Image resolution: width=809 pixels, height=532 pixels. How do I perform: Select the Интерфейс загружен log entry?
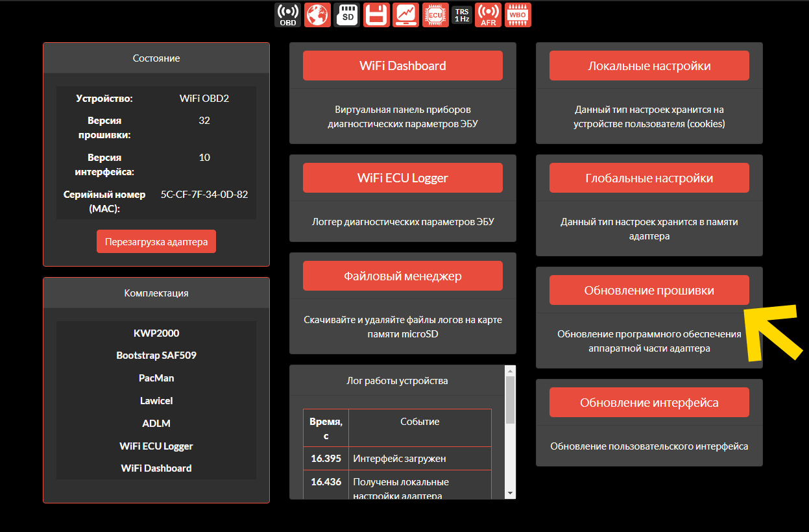(399, 459)
